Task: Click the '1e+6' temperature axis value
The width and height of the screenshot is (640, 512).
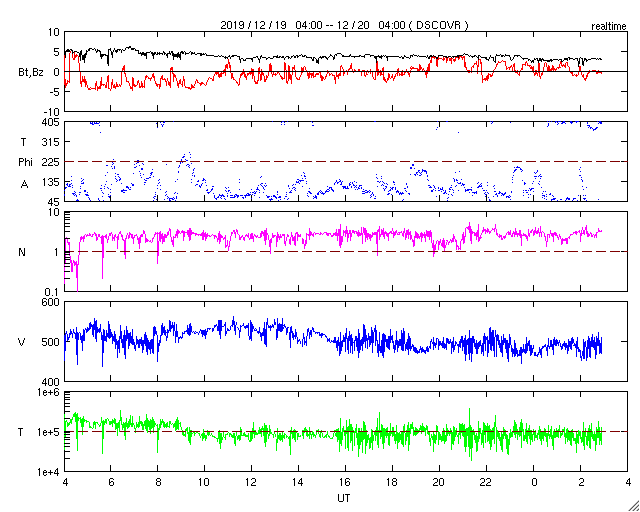Action: 49,392
